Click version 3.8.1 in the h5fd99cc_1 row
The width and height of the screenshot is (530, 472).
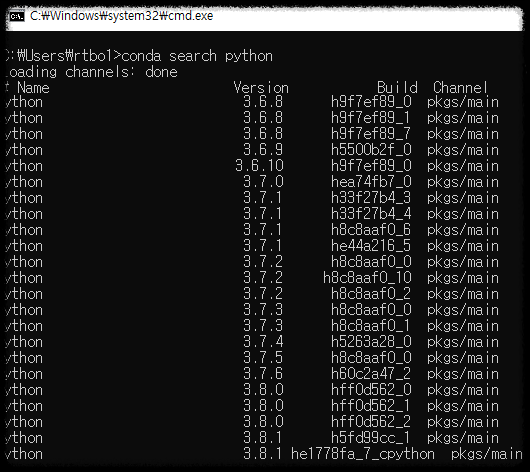[x=263, y=438]
